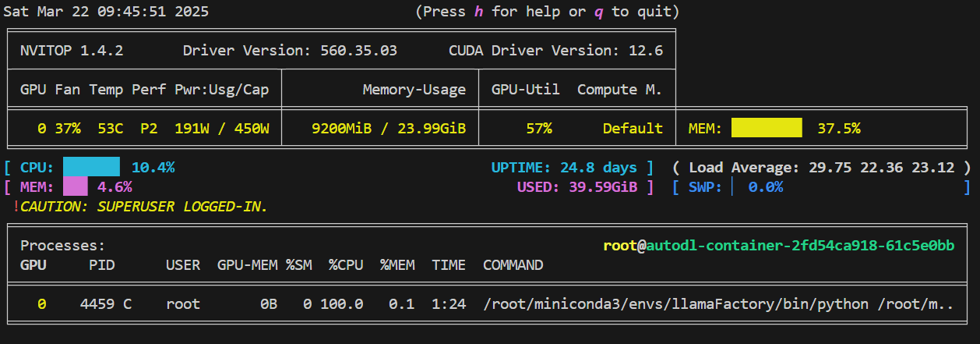Select the %CPU column header
This screenshot has height=344, width=980.
[345, 265]
